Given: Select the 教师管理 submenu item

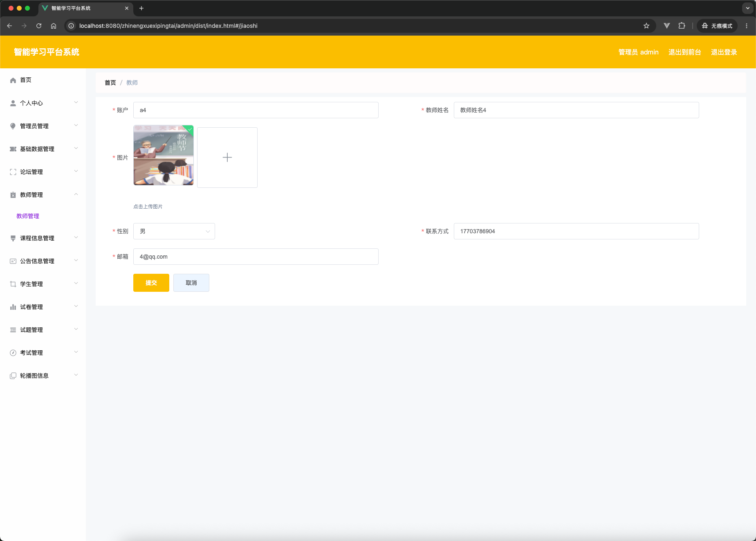Looking at the screenshot, I should pyautogui.click(x=28, y=216).
